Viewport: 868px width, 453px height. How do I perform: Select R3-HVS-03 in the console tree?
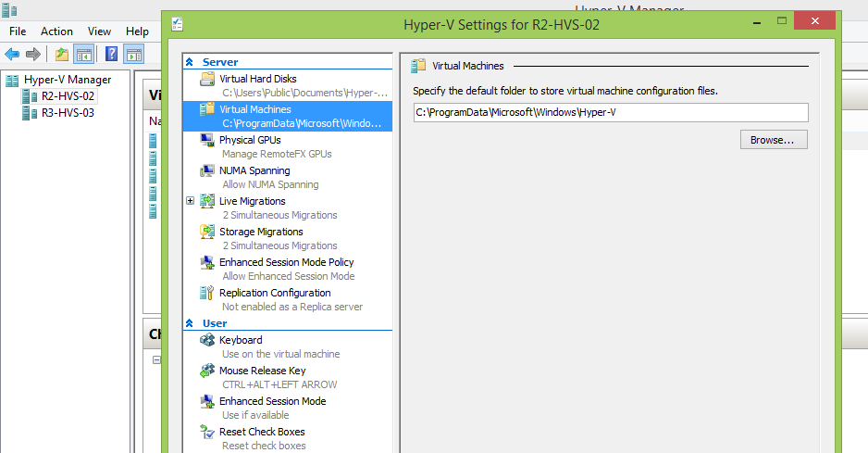pyautogui.click(x=68, y=113)
